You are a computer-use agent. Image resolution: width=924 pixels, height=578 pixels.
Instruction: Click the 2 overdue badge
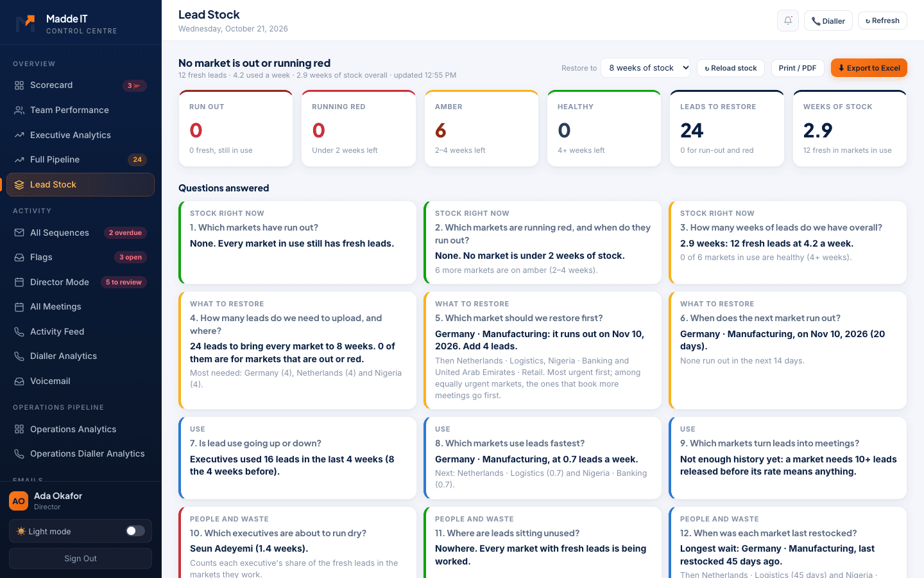coord(125,233)
